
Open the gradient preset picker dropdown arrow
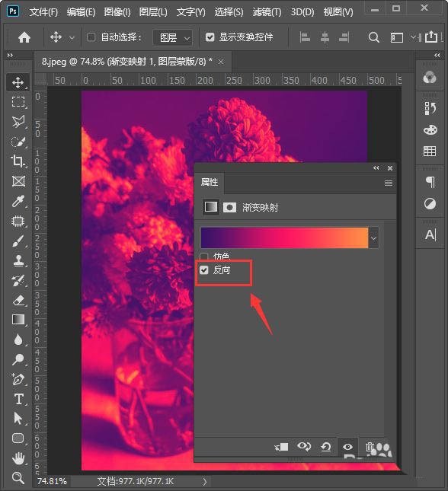tap(373, 238)
